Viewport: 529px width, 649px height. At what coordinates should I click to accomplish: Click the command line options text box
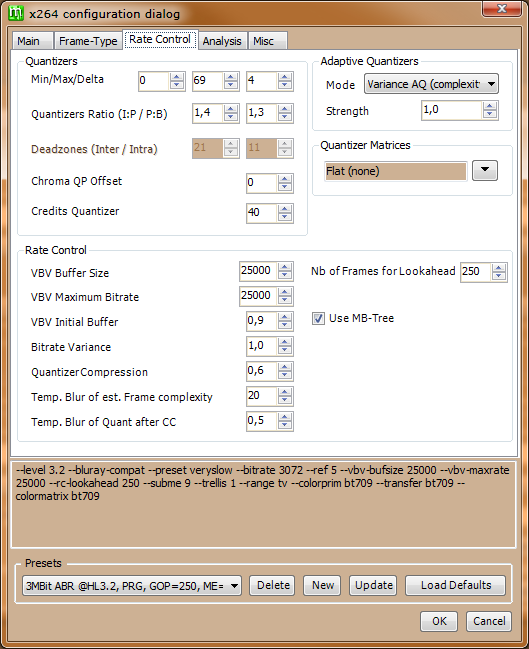click(x=263, y=505)
